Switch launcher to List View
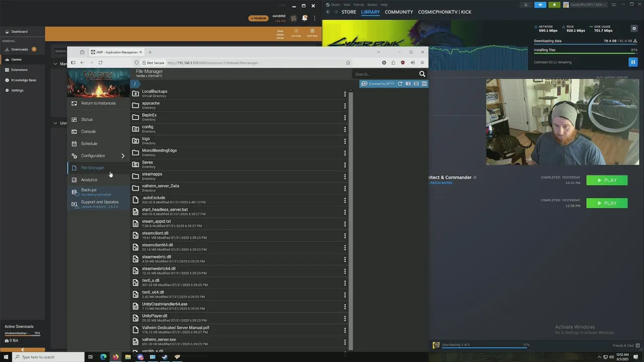Viewport: 644px width, 362px height. pyautogui.click(x=296, y=33)
